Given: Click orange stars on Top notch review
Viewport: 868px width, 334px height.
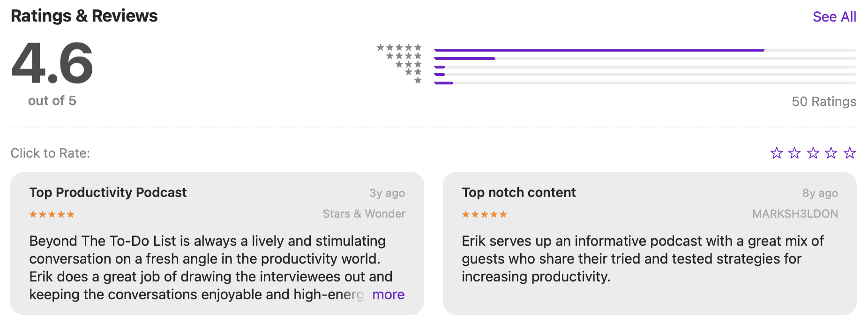Looking at the screenshot, I should (x=484, y=214).
